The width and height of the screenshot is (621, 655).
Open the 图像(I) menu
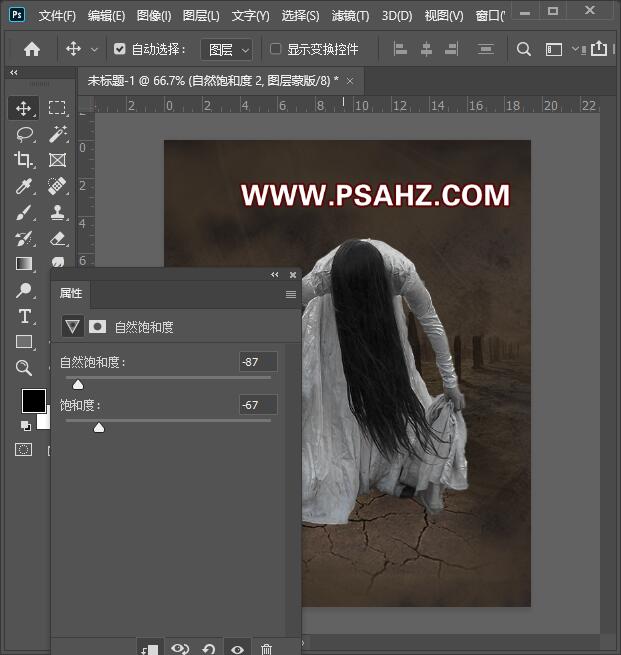tap(154, 16)
